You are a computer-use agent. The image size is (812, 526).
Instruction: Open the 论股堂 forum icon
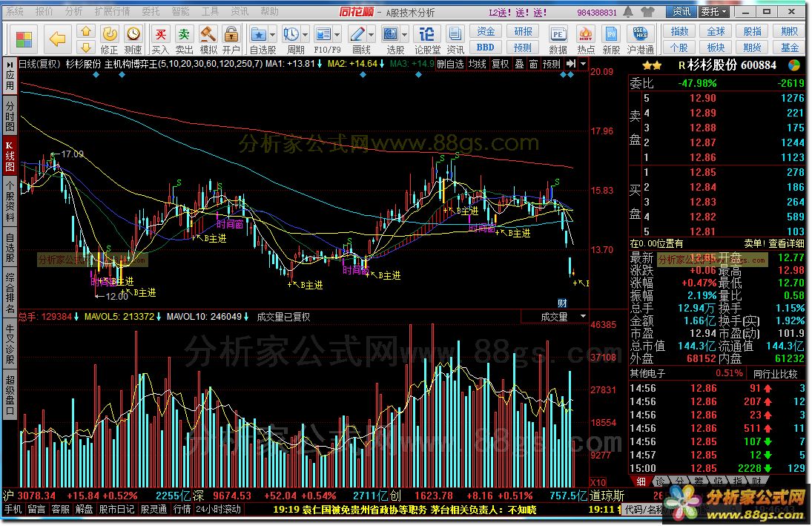426,34
